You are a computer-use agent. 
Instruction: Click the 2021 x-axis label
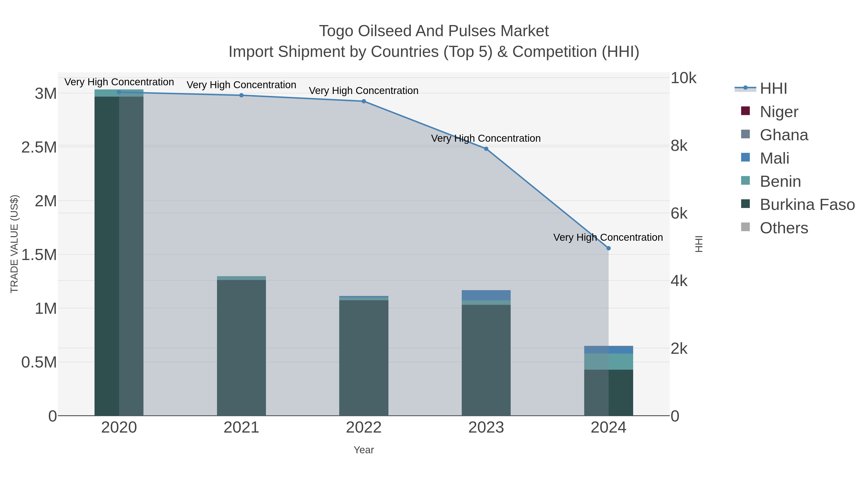point(241,428)
